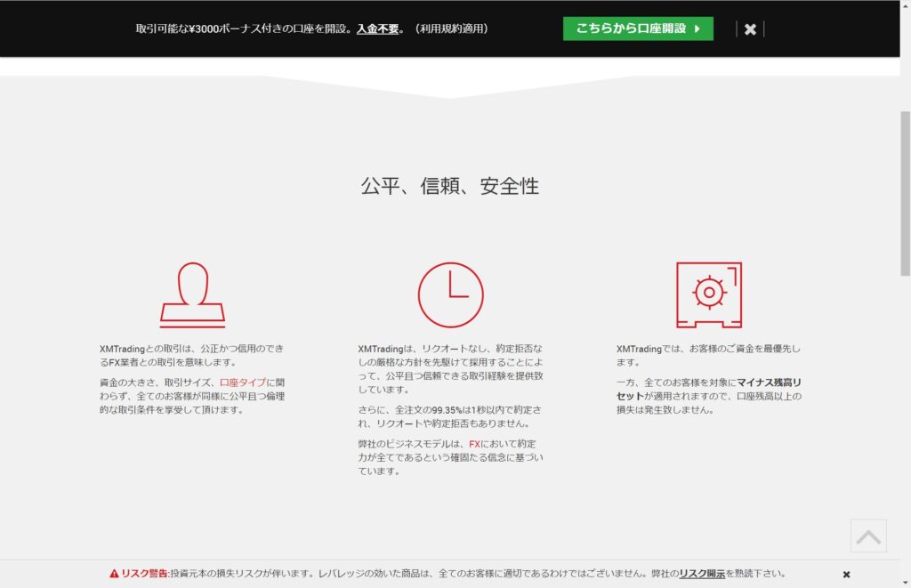
Task: Close the top bonus banner
Action: [750, 29]
